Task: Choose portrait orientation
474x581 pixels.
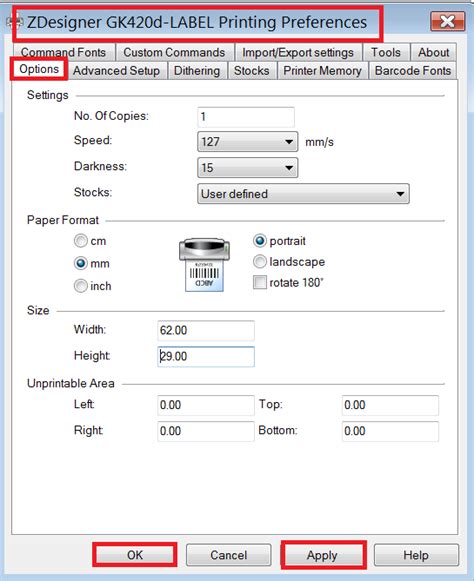Action: coord(260,241)
